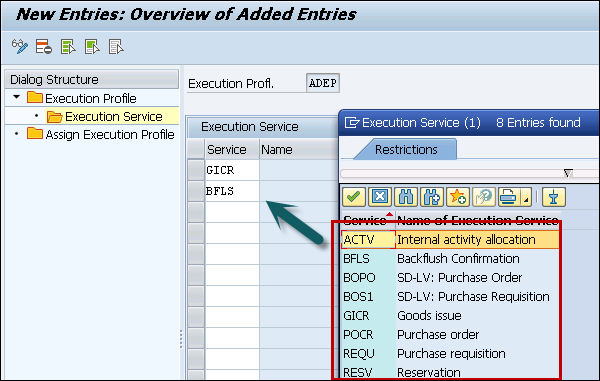This screenshot has height=381, width=600.
Task: Select the ACTV Internal activity allocation entry
Action: pyautogui.click(x=450, y=240)
